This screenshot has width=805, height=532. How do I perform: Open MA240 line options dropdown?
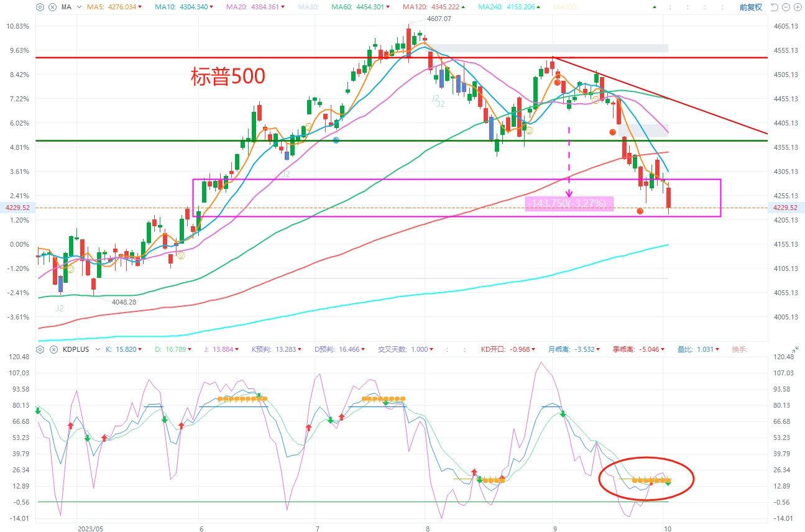pos(538,7)
